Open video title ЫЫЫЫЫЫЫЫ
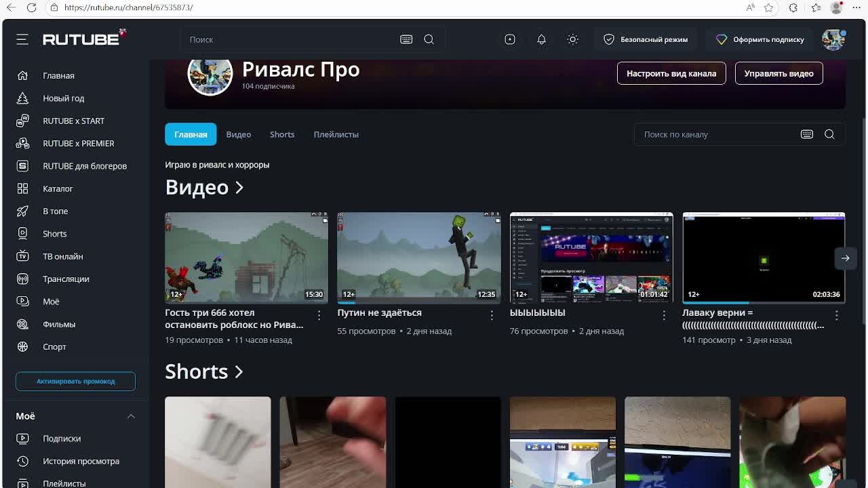 pyautogui.click(x=538, y=312)
